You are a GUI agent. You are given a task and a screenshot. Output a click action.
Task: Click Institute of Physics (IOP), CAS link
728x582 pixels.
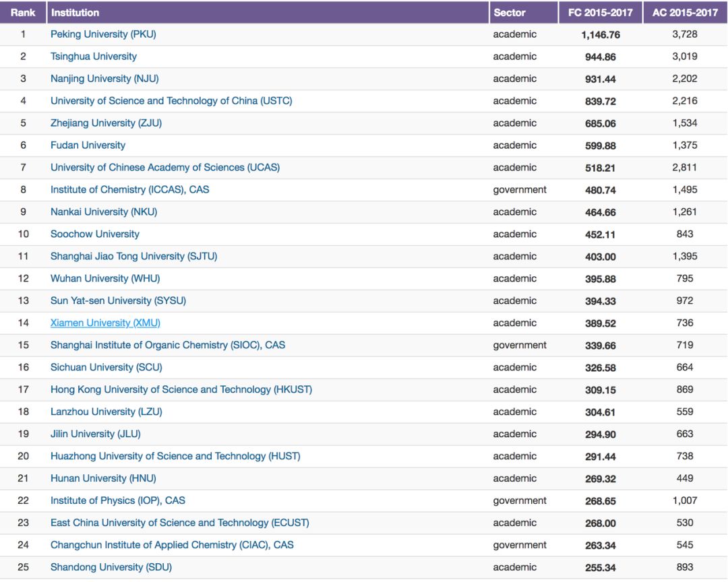(x=118, y=501)
